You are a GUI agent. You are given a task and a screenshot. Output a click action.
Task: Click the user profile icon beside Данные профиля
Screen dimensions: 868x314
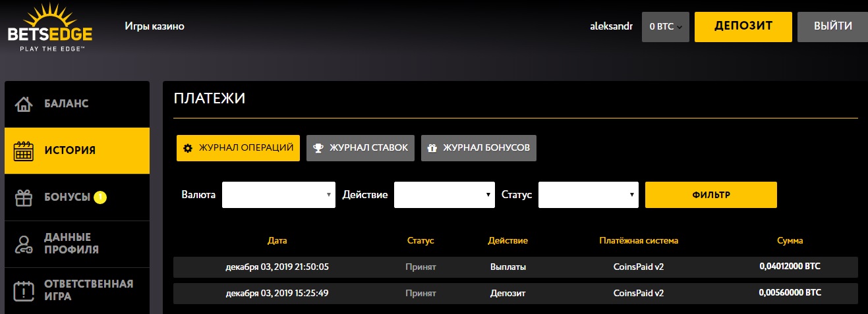[24, 244]
